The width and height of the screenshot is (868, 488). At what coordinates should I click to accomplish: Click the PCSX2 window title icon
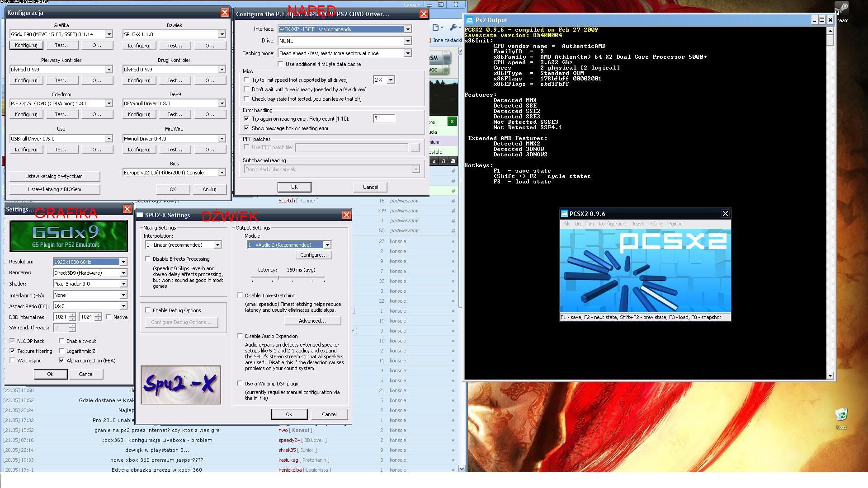pyautogui.click(x=564, y=214)
